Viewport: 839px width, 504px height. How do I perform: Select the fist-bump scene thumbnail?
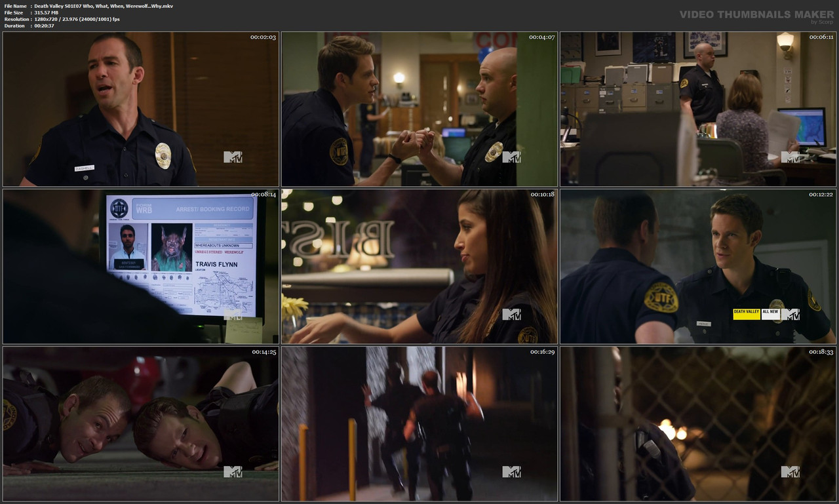(x=419, y=109)
